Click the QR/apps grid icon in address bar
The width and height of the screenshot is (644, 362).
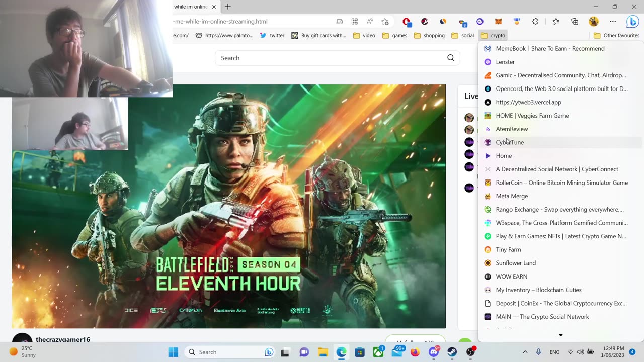click(x=355, y=22)
